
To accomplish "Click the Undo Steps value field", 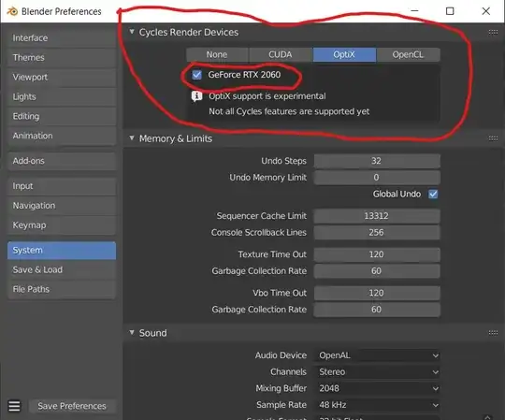I will coord(377,161).
